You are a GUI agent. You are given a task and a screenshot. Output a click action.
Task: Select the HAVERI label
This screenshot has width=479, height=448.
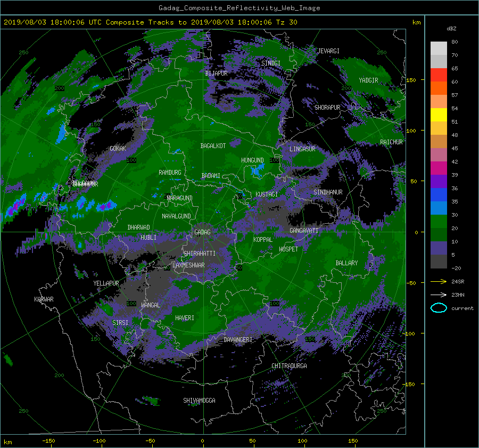(x=185, y=318)
